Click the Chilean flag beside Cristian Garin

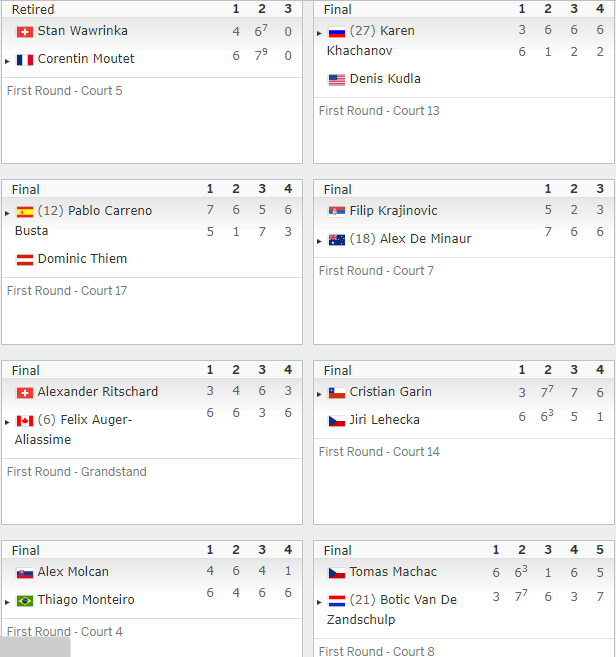[336, 393]
